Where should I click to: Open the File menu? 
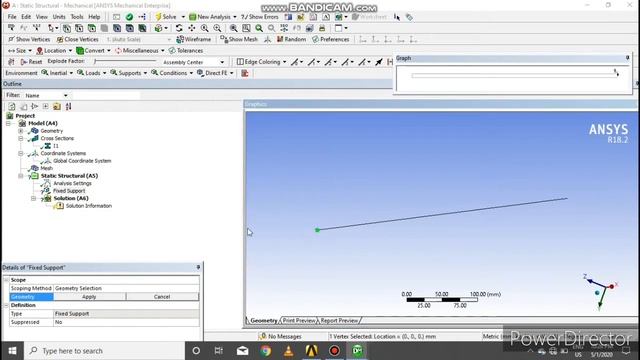coord(12,17)
